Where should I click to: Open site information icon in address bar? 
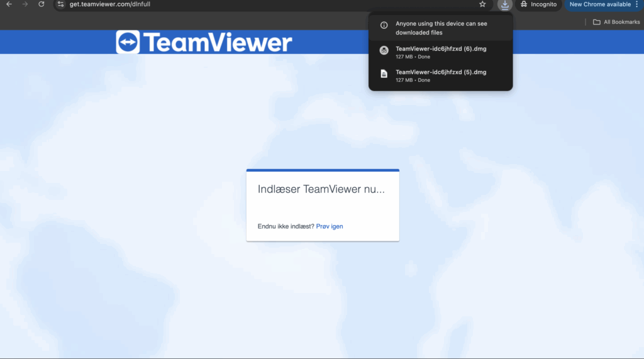pos(60,4)
